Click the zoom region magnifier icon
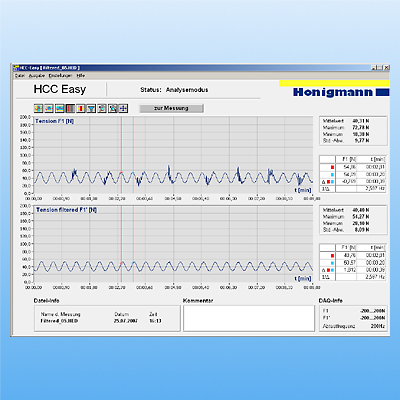The width and height of the screenshot is (400, 400). (113, 108)
